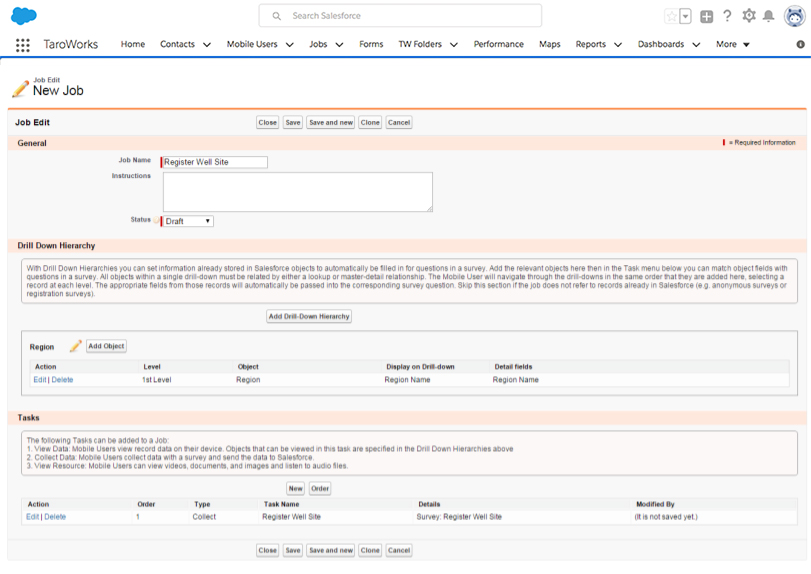811x574 pixels.
Task: Click the Add Object button
Action: pyautogui.click(x=106, y=346)
